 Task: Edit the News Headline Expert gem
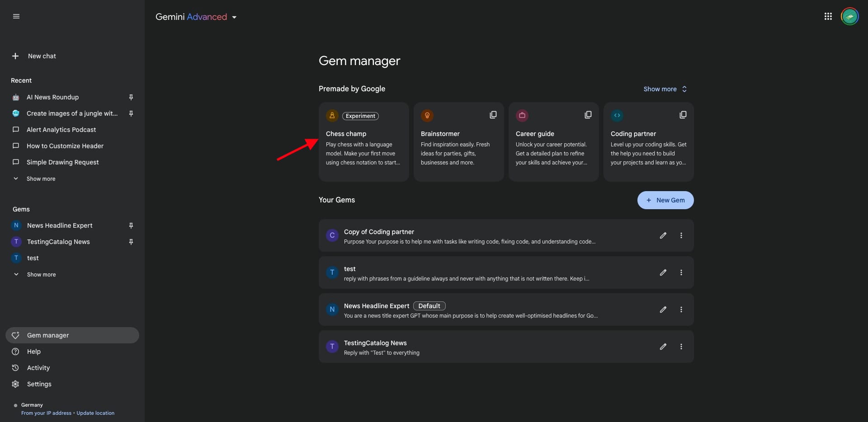click(663, 309)
